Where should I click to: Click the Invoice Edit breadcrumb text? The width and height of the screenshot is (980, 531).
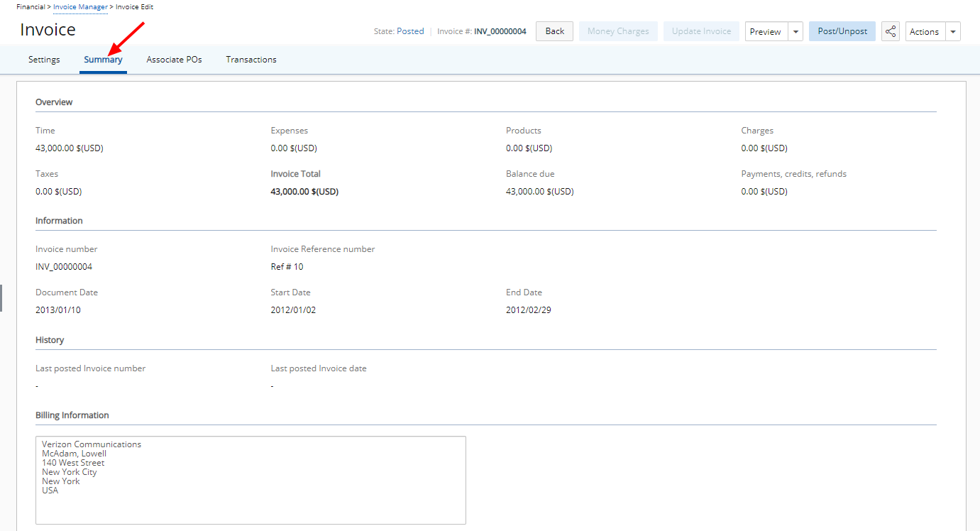tap(134, 7)
